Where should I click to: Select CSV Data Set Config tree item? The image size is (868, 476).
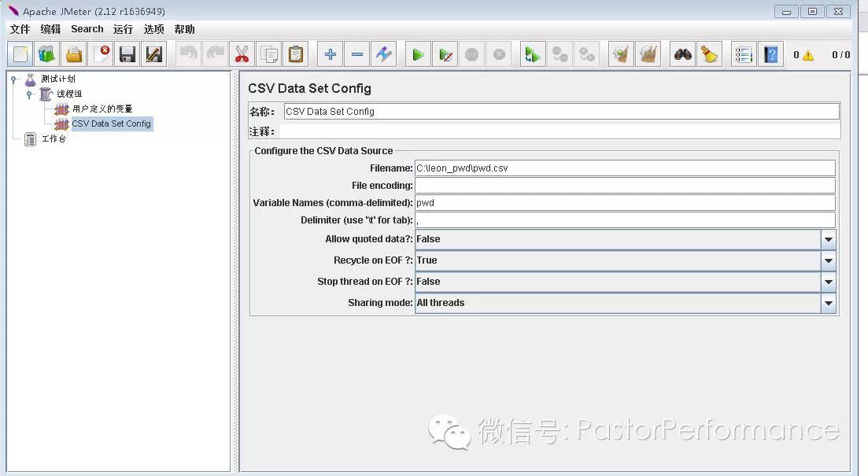click(x=111, y=124)
